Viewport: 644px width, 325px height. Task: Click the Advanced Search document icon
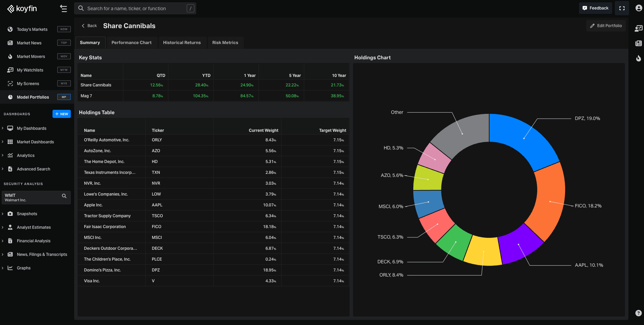click(x=10, y=169)
